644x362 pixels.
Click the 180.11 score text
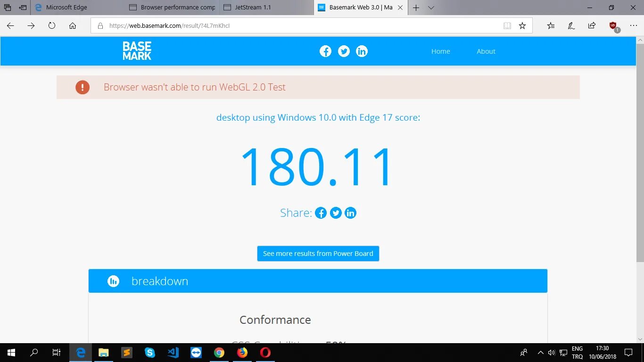coord(316,167)
